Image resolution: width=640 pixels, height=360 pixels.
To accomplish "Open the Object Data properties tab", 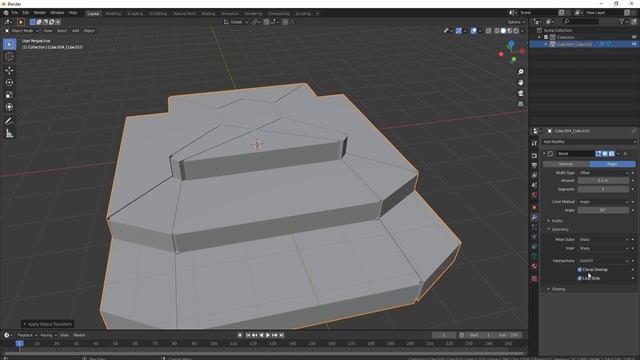I will tap(534, 256).
